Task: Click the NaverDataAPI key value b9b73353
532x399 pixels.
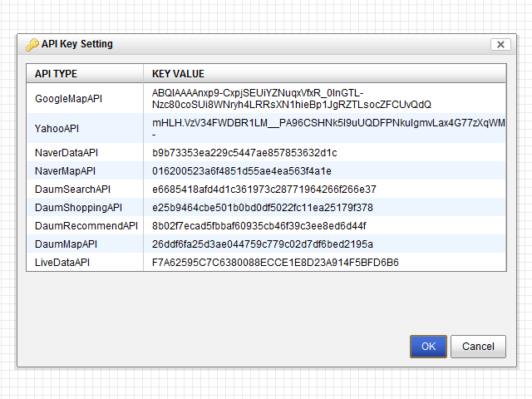Action: (x=244, y=153)
